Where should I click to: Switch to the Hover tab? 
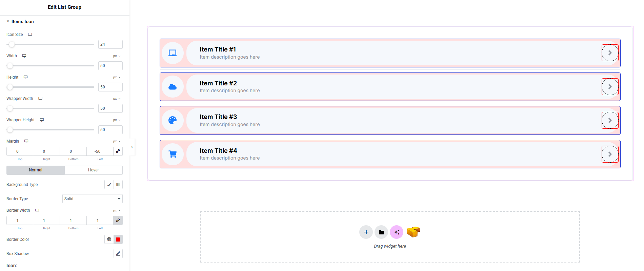[x=93, y=170]
